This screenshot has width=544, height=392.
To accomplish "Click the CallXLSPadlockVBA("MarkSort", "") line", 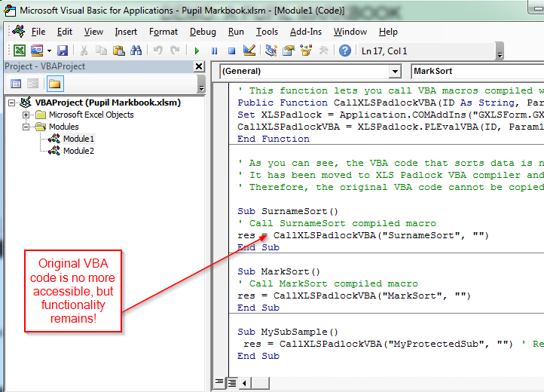I will (354, 296).
